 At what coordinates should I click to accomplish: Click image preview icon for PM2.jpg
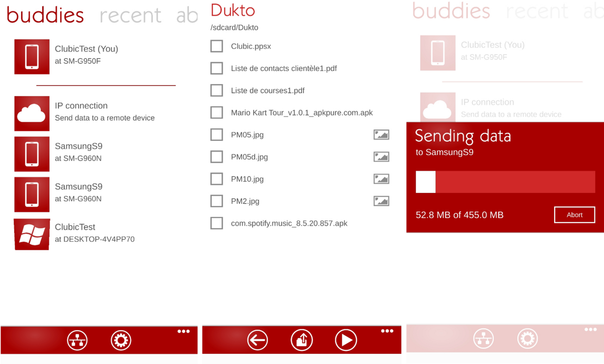(382, 201)
